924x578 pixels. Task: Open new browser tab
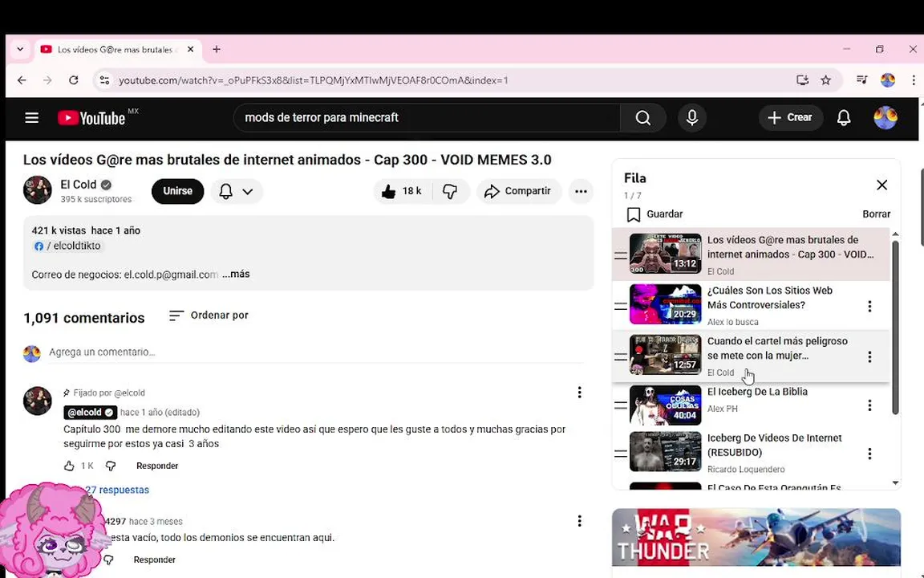pos(217,50)
